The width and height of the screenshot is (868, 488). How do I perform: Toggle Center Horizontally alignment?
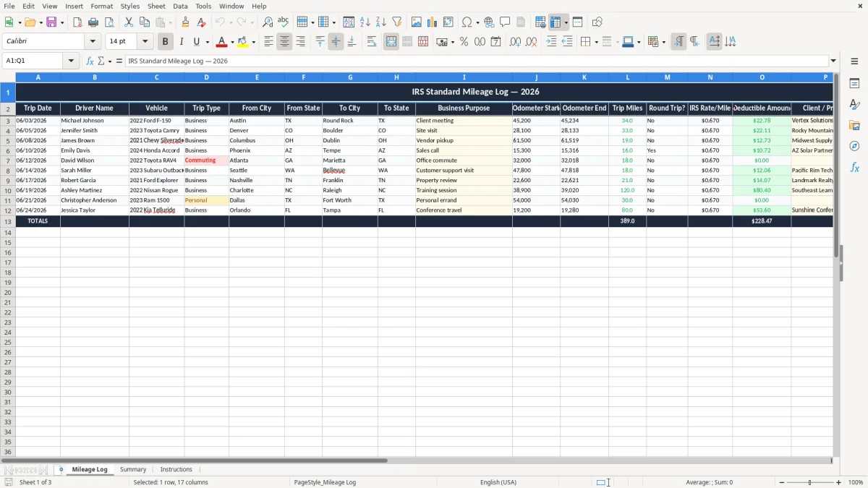[x=284, y=42]
